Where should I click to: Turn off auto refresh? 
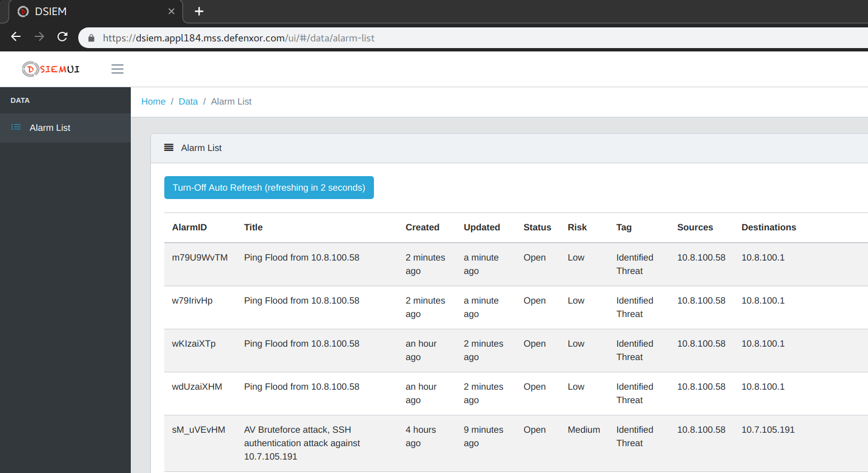[269, 188]
